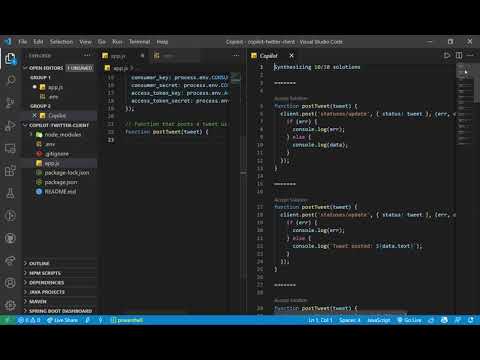
Task: Click the 1 unsaved badge in Open Editors
Action: click(x=80, y=68)
